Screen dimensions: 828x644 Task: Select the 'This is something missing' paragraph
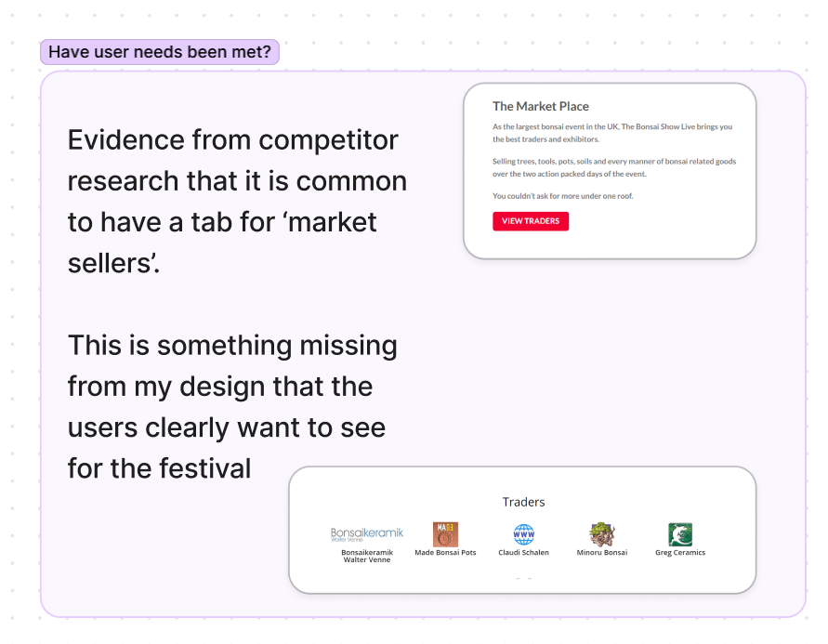tap(232, 407)
